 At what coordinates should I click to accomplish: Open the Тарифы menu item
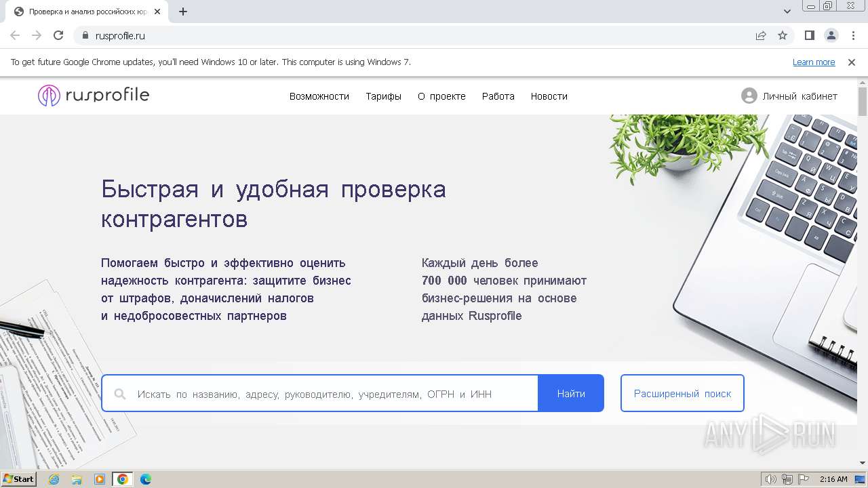pos(384,96)
